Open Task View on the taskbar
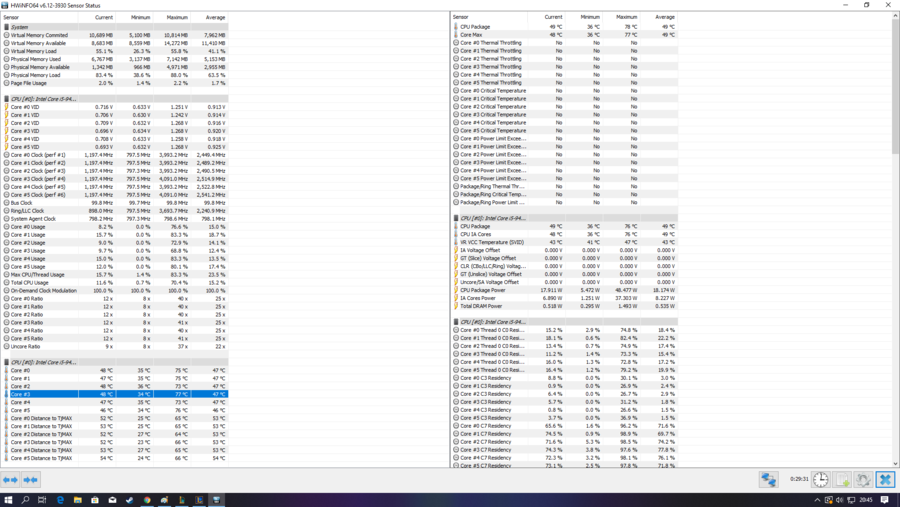This screenshot has height=507, width=900. pyautogui.click(x=42, y=500)
